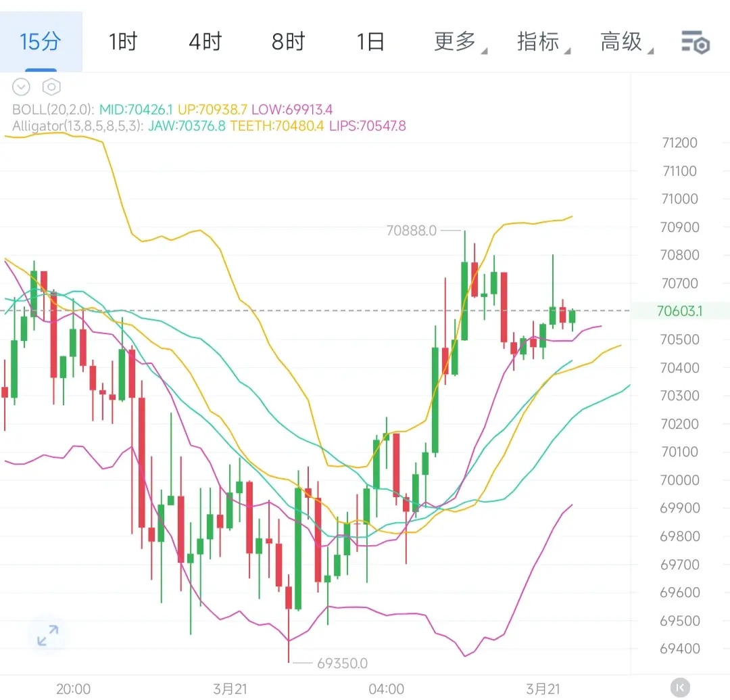Switch to the 1时 timeframe tab
The height and width of the screenshot is (700, 730).
(123, 41)
